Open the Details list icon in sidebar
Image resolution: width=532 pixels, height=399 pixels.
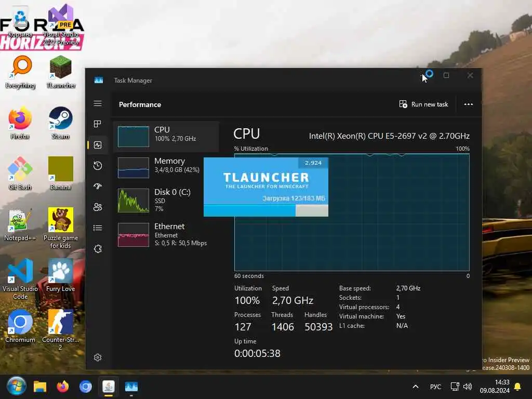point(98,228)
